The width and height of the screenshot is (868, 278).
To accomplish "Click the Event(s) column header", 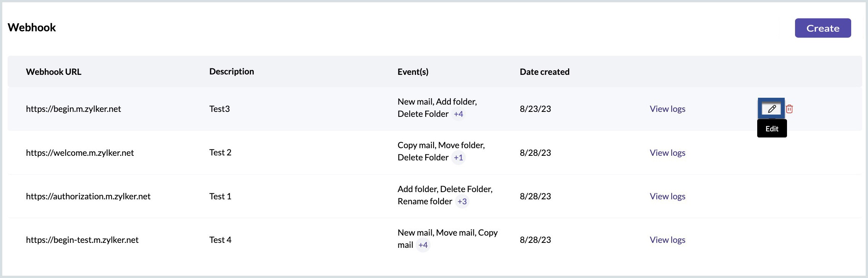I will (x=413, y=72).
